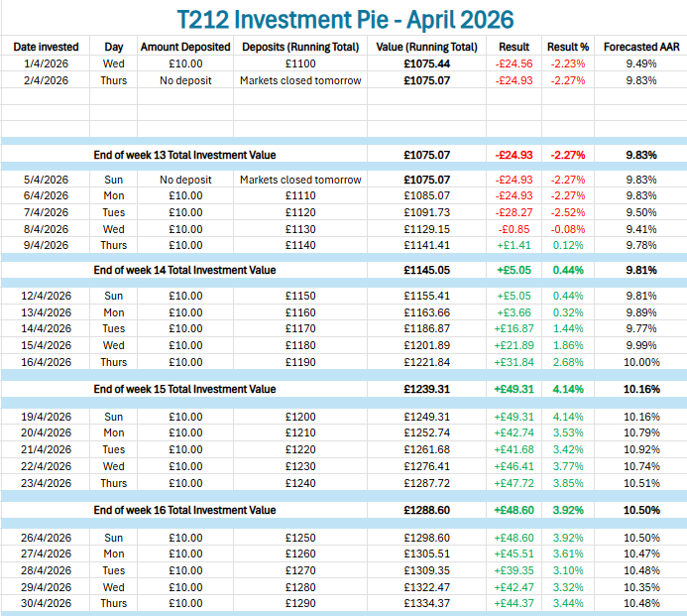Image resolution: width=687 pixels, height=616 pixels.
Task: Select the value cell £1305.51
Action: coord(426,554)
